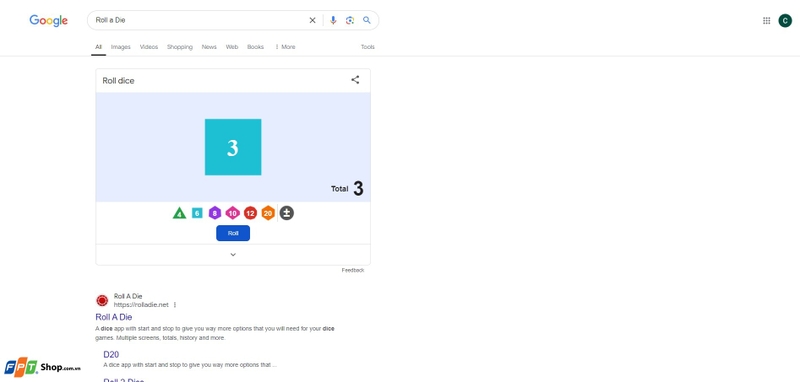This screenshot has height=382, width=800.
Task: Add a 20-sided orange die
Action: (x=268, y=213)
